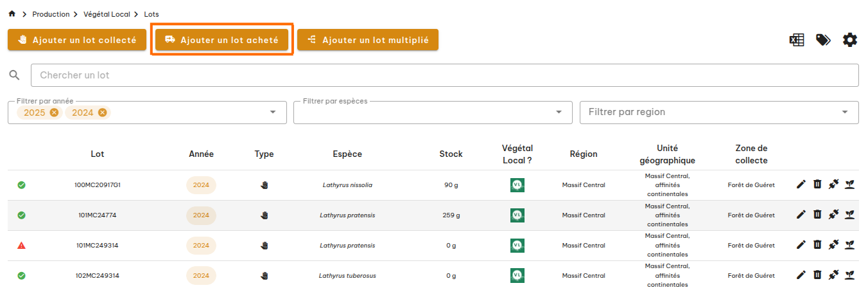Open the labels tag icon
This screenshot has height=290, width=868.
click(x=823, y=40)
